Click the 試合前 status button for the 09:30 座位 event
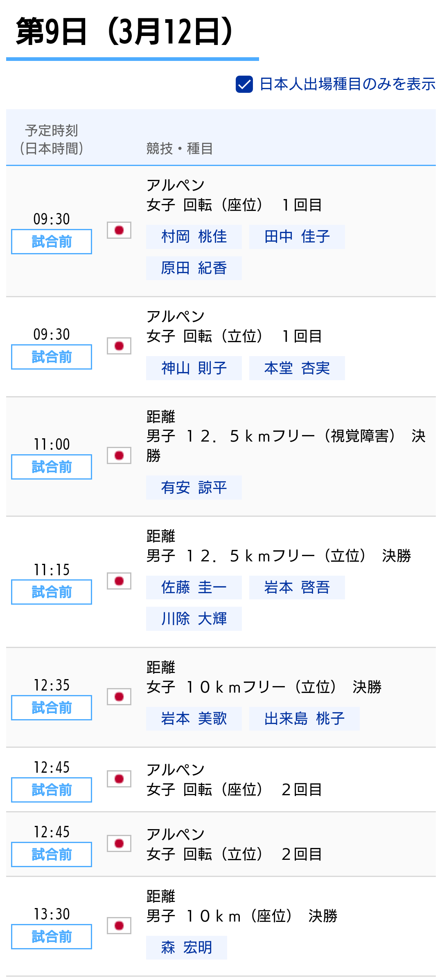Screen dimensions: 442x980 coord(51,242)
